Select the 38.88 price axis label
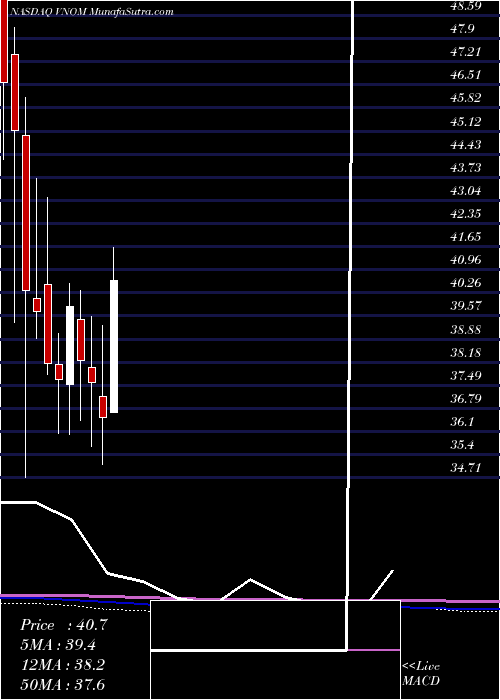 coord(465,329)
